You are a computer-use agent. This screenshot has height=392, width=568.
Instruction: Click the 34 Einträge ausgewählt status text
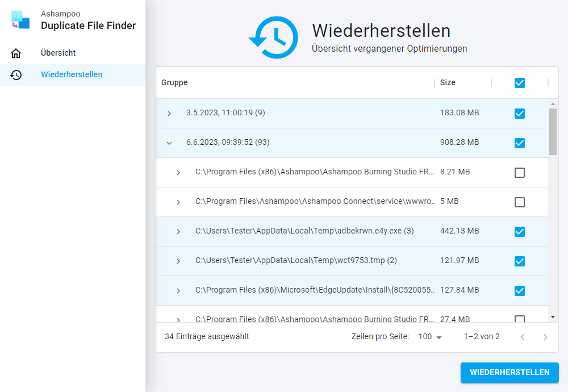pyautogui.click(x=207, y=336)
